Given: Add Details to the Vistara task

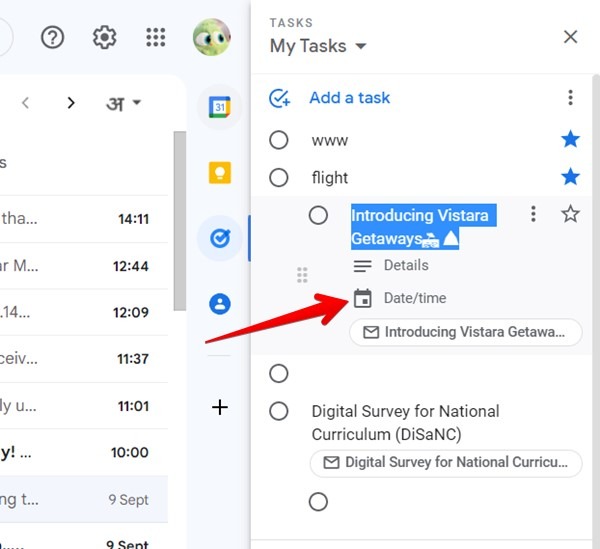Looking at the screenshot, I should [x=391, y=265].
